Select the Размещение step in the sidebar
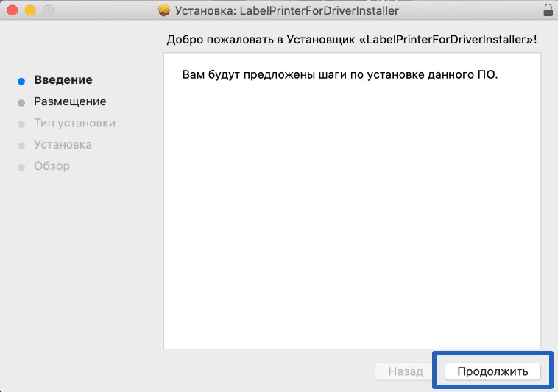Screen dimensions: 558x392 click(70, 101)
